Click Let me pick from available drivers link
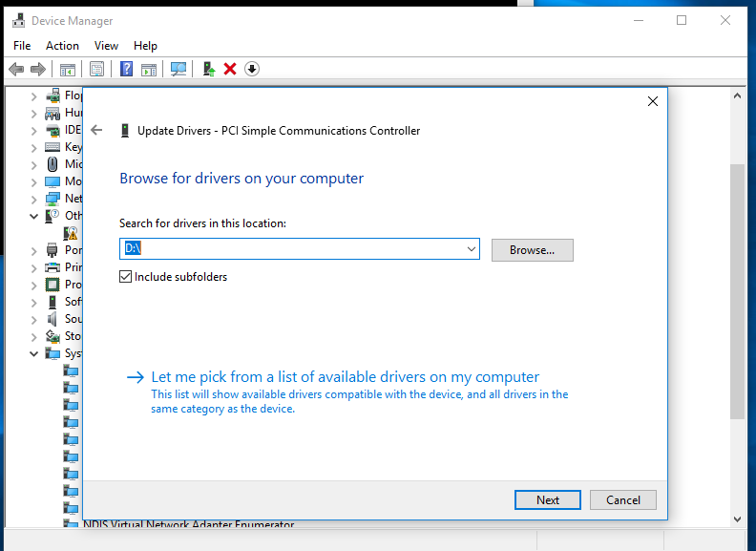This screenshot has height=551, width=756. (345, 377)
